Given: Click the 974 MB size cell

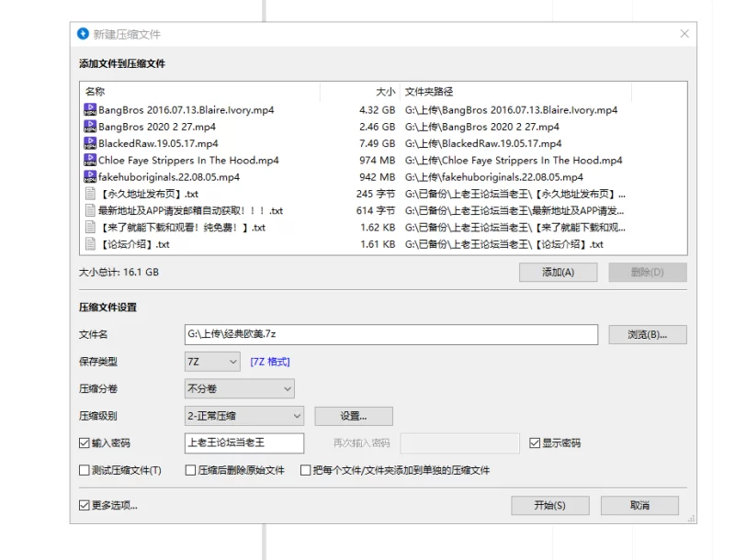Looking at the screenshot, I should (377, 160).
